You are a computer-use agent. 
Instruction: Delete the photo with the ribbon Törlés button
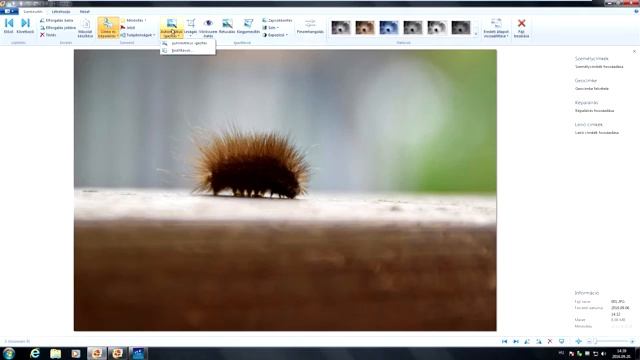[x=48, y=35]
